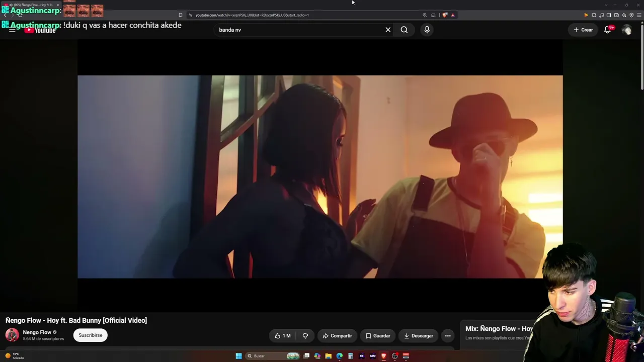
Task: Save video using Guardar
Action: coord(378,336)
